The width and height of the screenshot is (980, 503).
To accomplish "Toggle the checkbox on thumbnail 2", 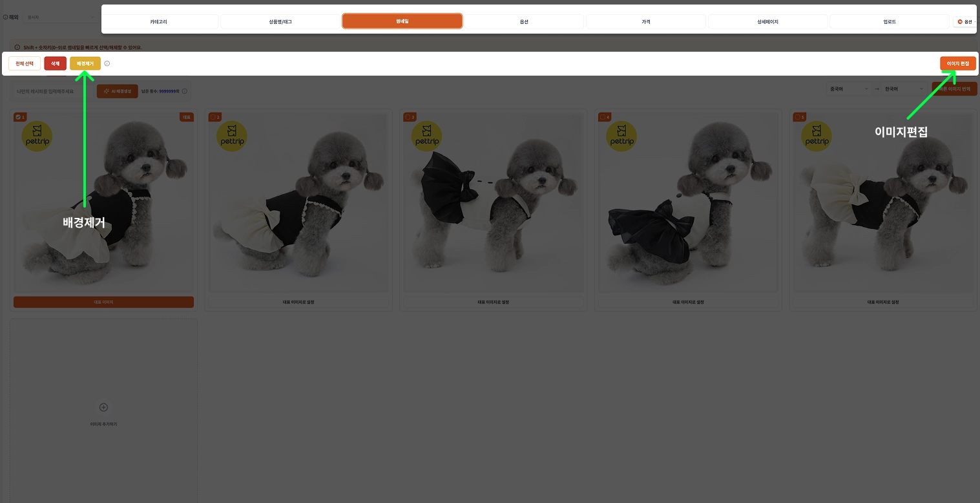I will click(213, 117).
